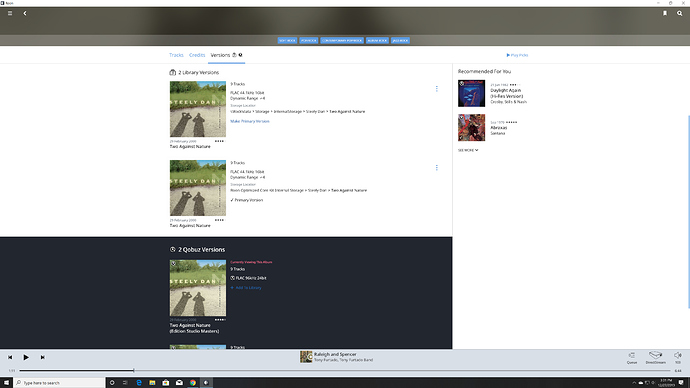The image size is (690, 388).
Task: Go back with the arrow icon
Action: (x=25, y=13)
